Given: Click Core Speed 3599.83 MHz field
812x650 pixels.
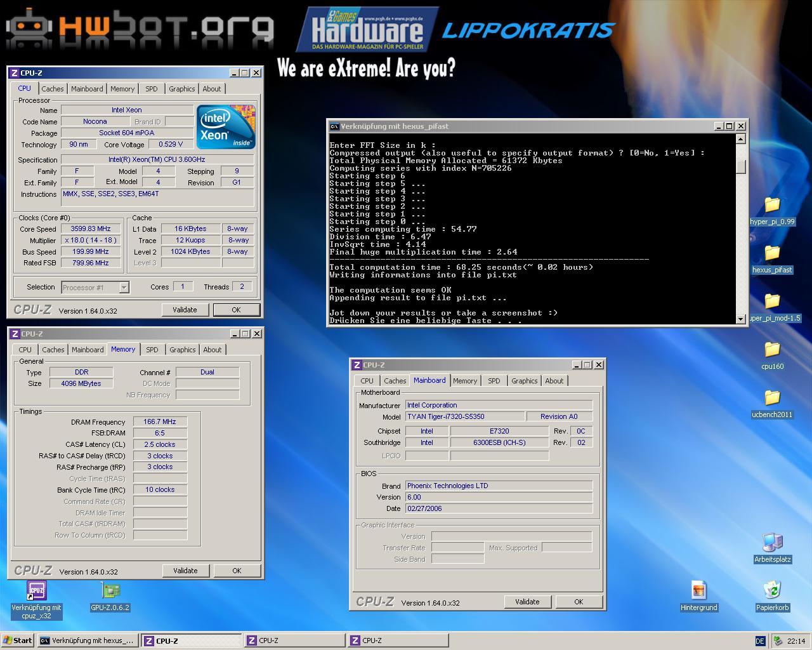Looking at the screenshot, I should pos(91,229).
